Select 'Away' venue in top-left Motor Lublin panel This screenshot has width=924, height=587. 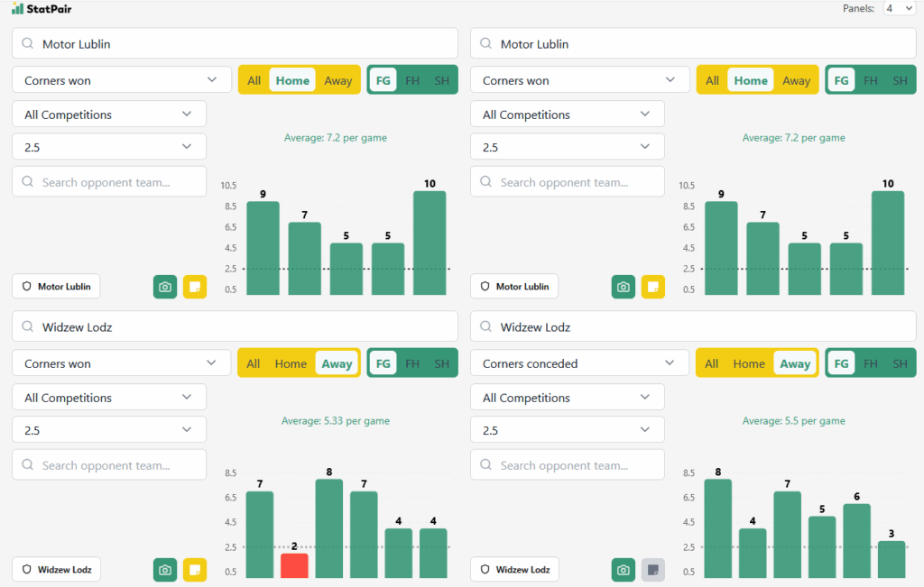coord(337,80)
